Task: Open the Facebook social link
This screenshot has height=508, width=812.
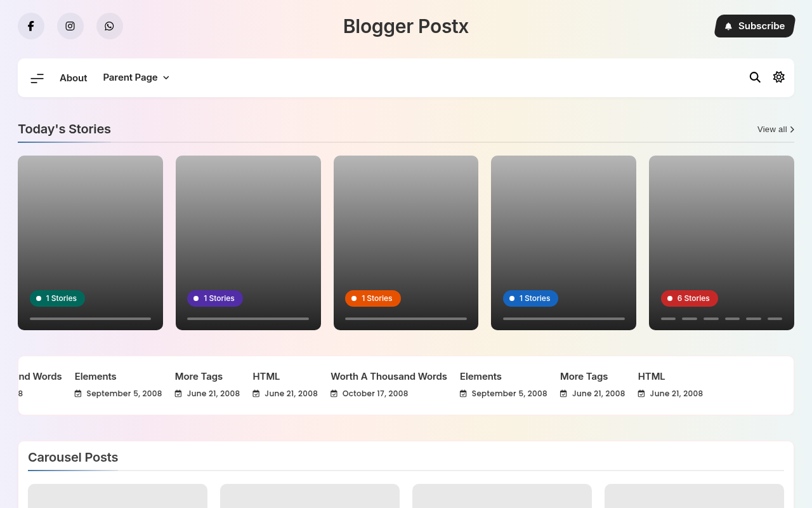Action: click(x=31, y=26)
